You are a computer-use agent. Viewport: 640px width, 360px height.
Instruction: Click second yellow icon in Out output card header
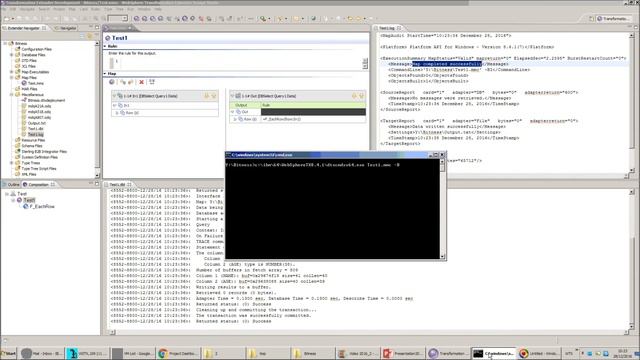pyautogui.click(x=361, y=96)
